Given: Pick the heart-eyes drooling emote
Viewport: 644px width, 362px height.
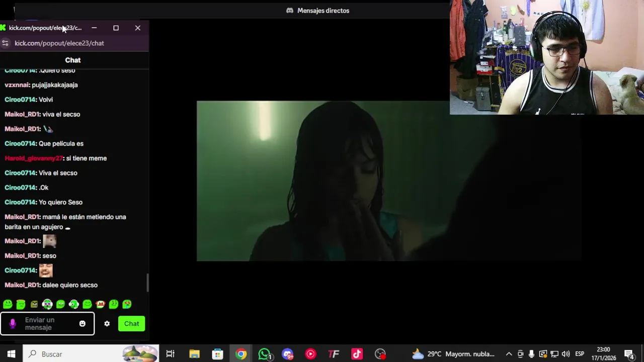Looking at the screenshot, I should click(127, 304).
